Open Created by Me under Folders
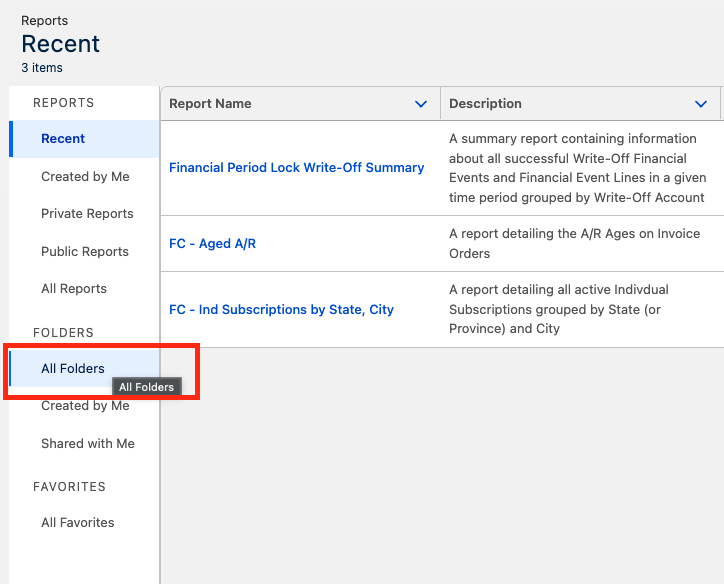This screenshot has height=584, width=724. (85, 405)
